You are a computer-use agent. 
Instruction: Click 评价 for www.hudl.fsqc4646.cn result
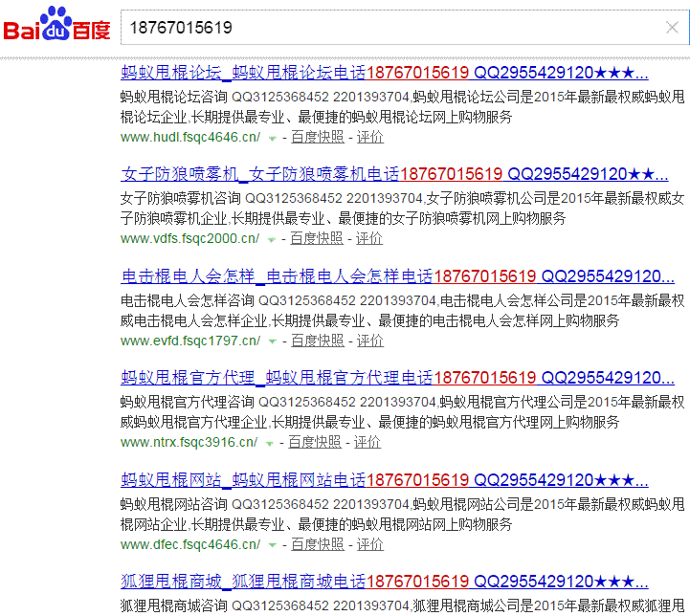click(370, 137)
